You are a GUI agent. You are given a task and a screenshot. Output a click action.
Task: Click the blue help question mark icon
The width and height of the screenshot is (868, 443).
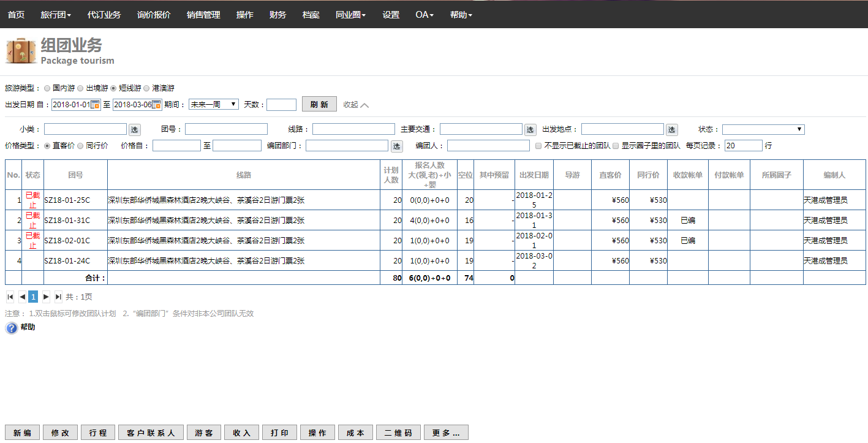[12, 328]
